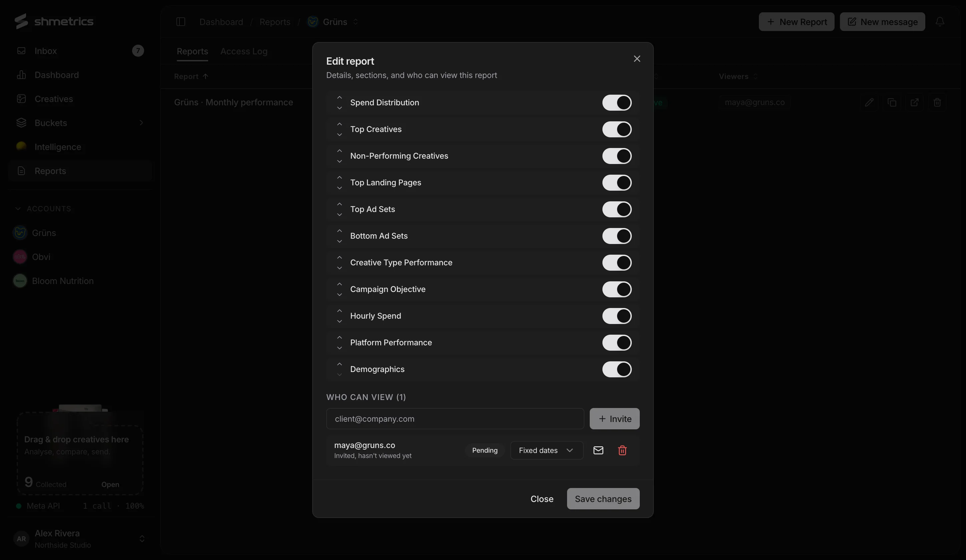Click the edit pencil icon in report row
Screen dimensions: 966x560
point(869,102)
